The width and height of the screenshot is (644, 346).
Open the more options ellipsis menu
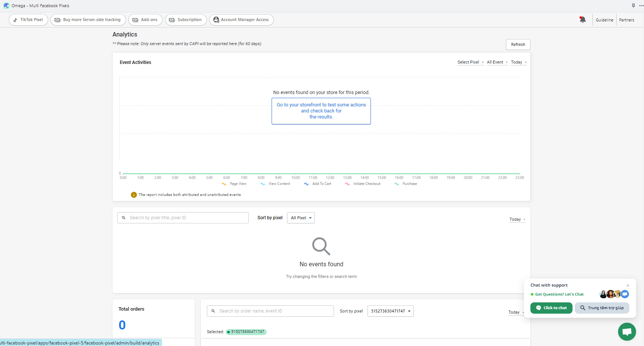[x=641, y=6]
